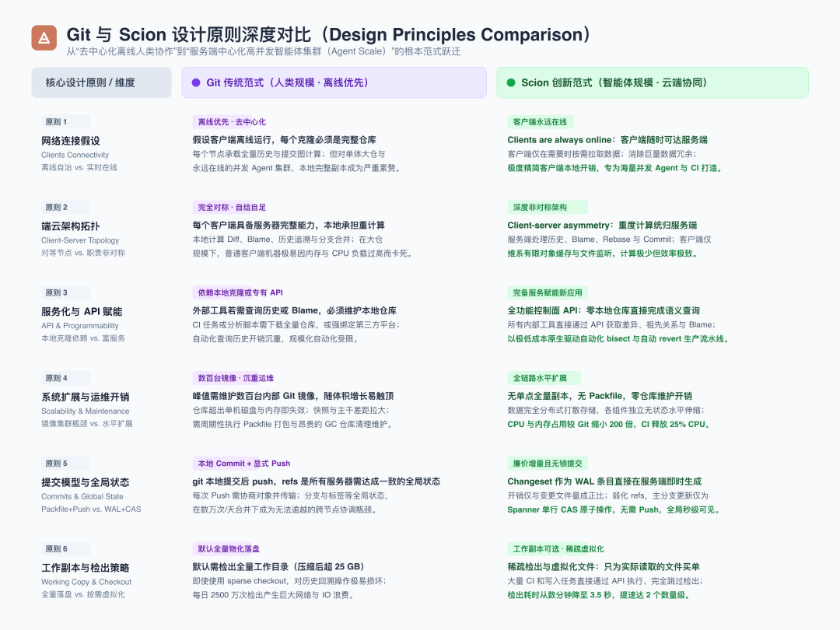Click the green 极度精简客户端本地开销 line

tap(616, 168)
